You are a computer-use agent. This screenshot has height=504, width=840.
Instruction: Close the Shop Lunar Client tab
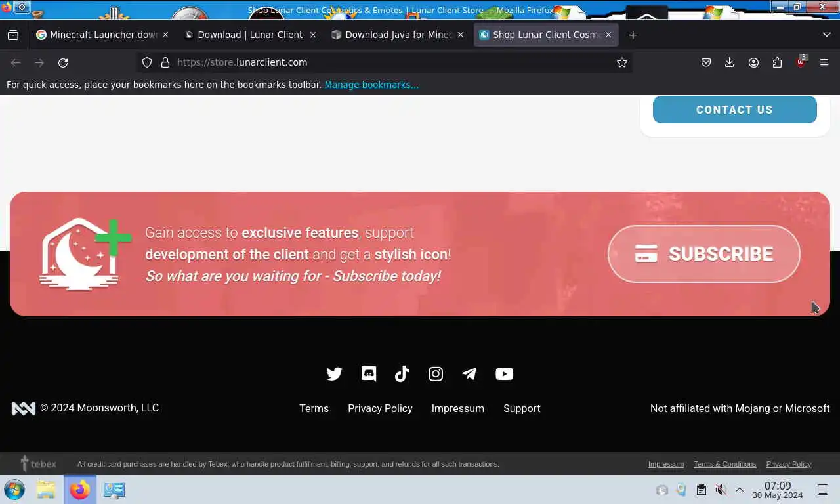click(608, 35)
